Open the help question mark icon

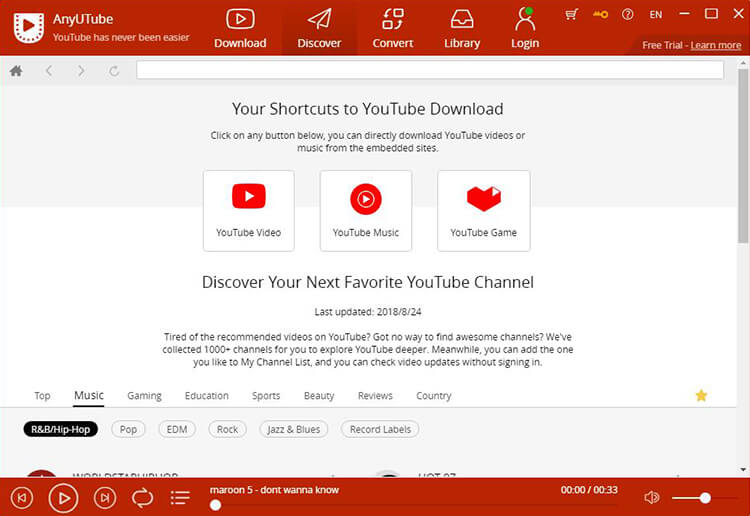click(628, 14)
